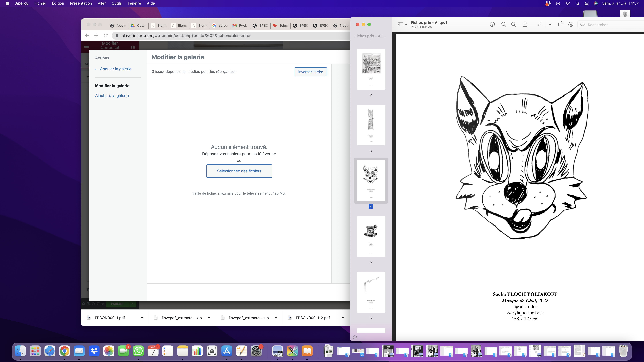The image size is (644, 362).
Task: Click Sélectionnez des fichiers button
Action: [239, 171]
